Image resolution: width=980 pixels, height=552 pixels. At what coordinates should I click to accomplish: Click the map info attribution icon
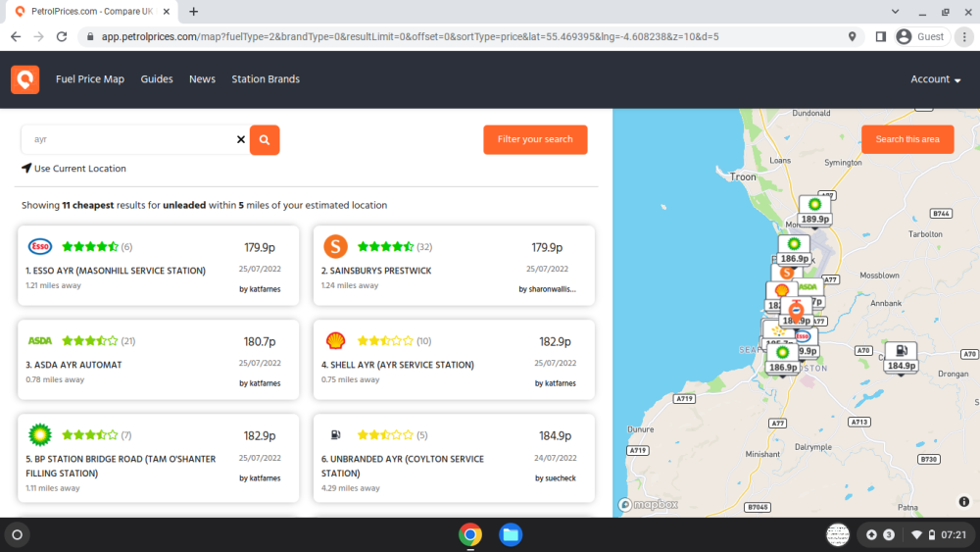point(963,501)
